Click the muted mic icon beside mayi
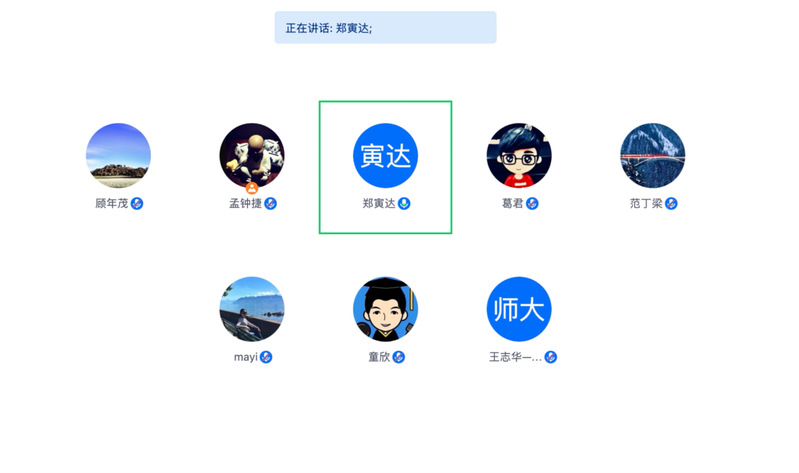This screenshot has height=473, width=799. click(x=266, y=357)
